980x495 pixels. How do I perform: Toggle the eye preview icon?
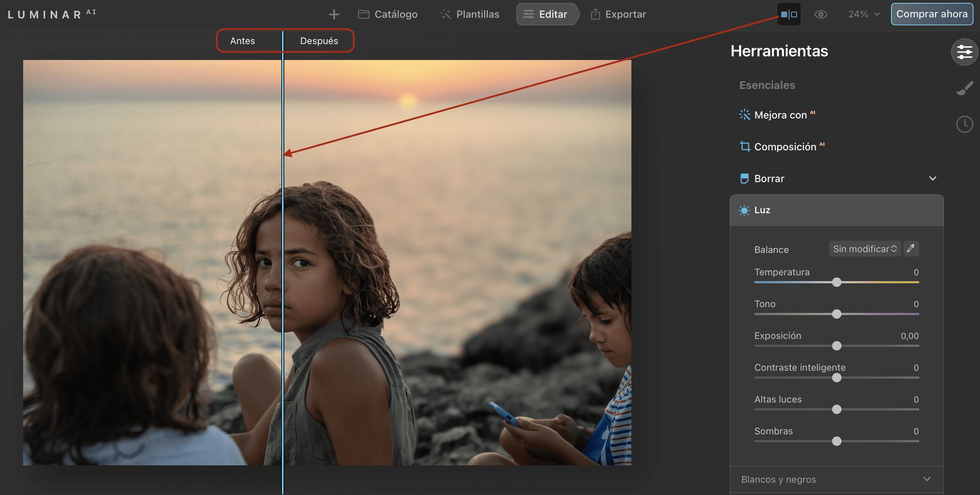pyautogui.click(x=820, y=15)
